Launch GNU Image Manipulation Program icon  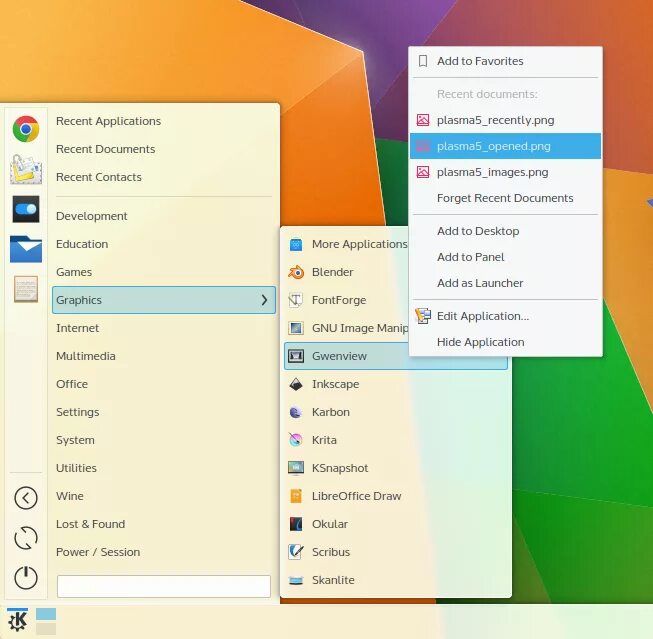[x=296, y=328]
